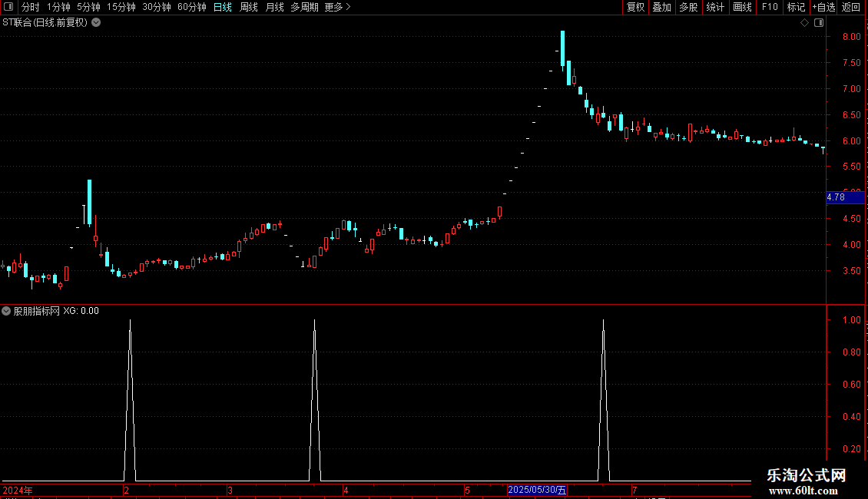This screenshot has height=499, width=868.
Task: Select the 60分钟 period tab
Action: (192, 7)
